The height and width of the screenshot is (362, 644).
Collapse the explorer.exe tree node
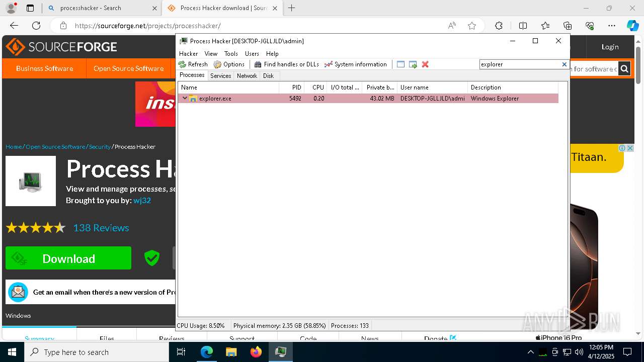coord(185,98)
